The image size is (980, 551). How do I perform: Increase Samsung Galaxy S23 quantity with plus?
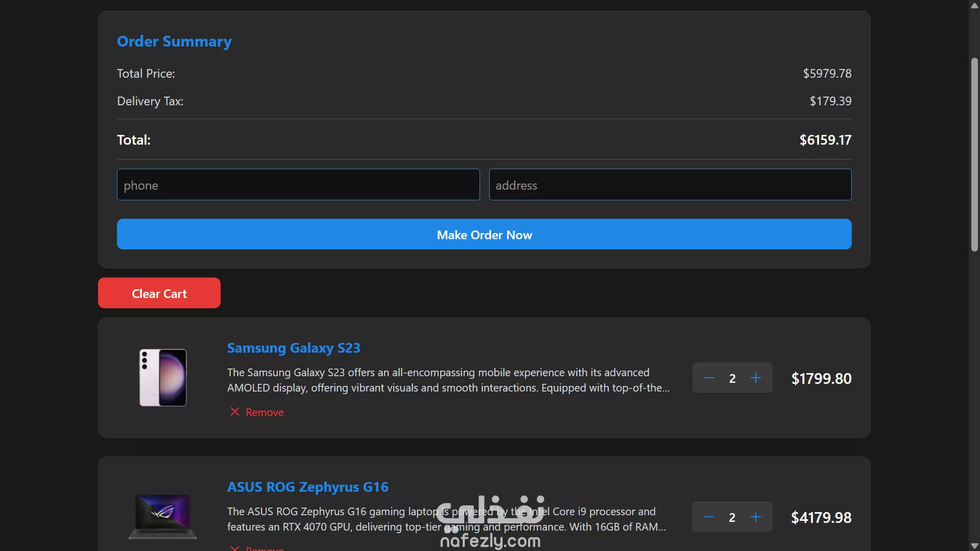click(756, 378)
